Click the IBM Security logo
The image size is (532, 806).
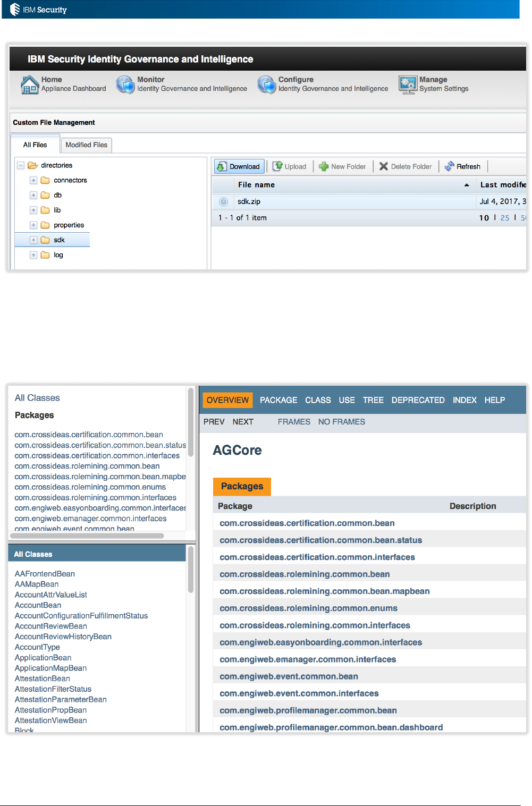point(38,10)
